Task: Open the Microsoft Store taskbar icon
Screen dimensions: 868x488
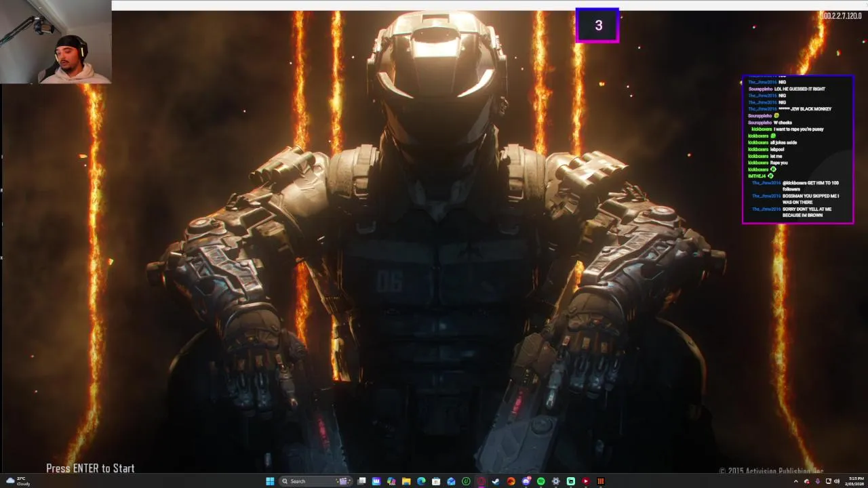Action: (x=436, y=481)
